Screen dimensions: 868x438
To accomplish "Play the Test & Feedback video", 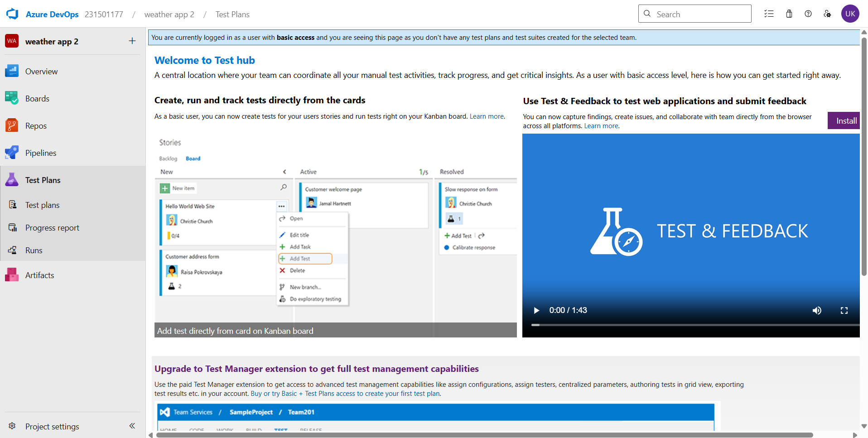I will pos(536,310).
